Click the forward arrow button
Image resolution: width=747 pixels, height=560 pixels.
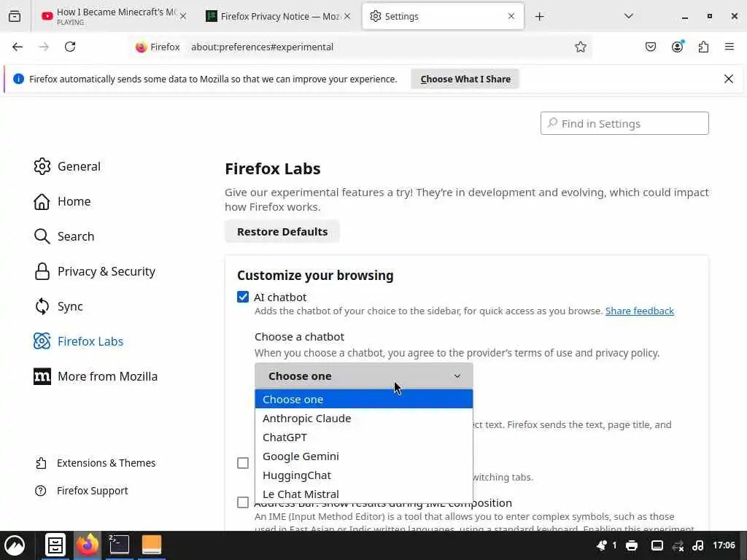pyautogui.click(x=44, y=47)
